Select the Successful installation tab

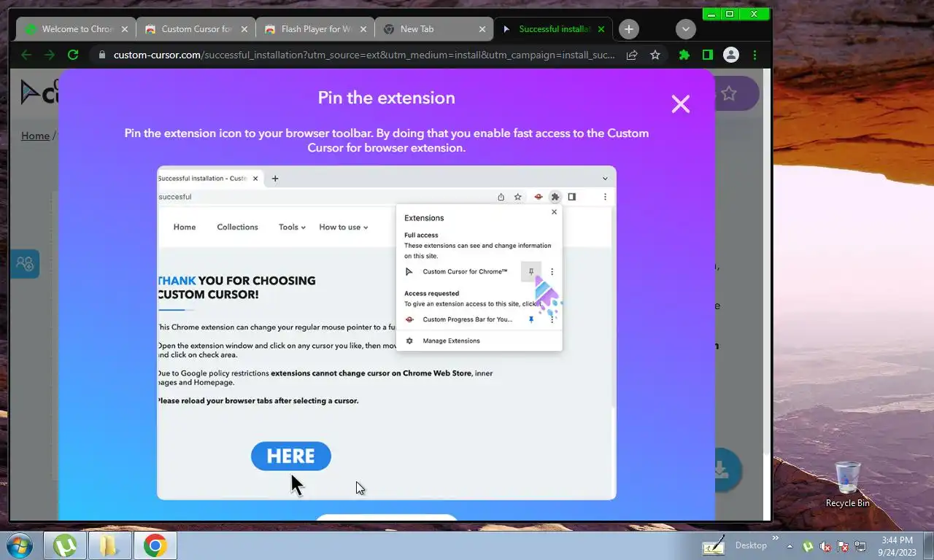point(554,29)
